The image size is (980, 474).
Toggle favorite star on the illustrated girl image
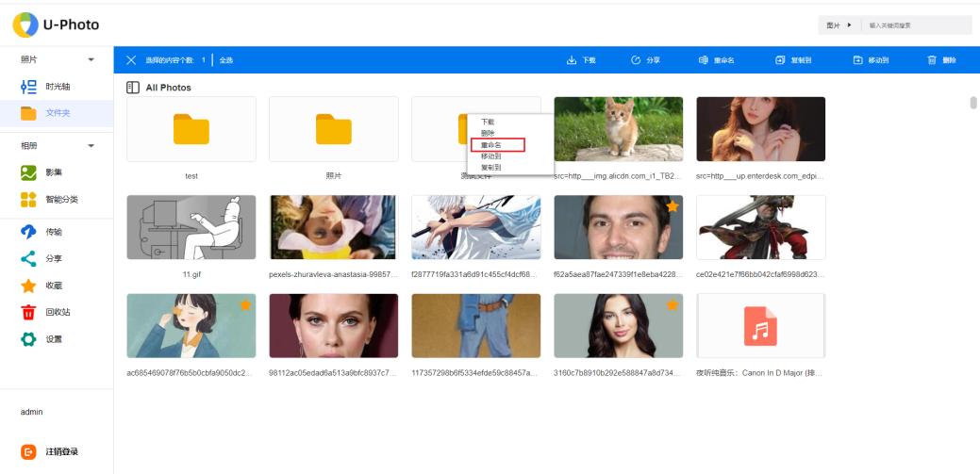(245, 305)
